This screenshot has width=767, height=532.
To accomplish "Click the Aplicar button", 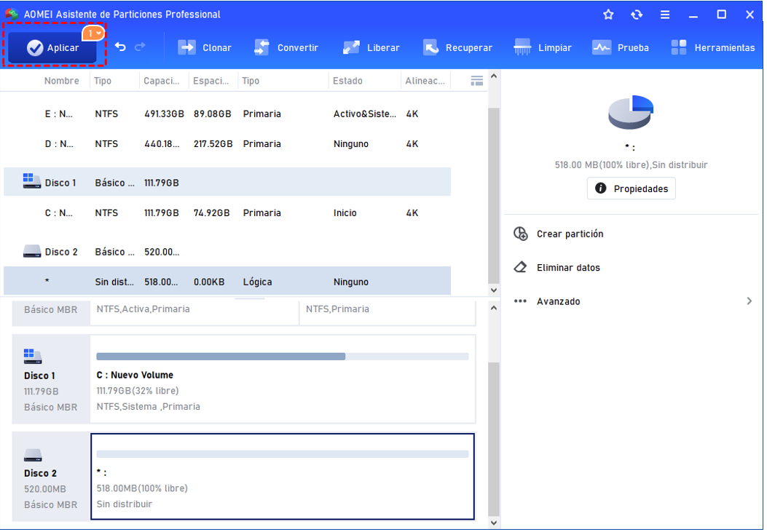I will (52, 47).
